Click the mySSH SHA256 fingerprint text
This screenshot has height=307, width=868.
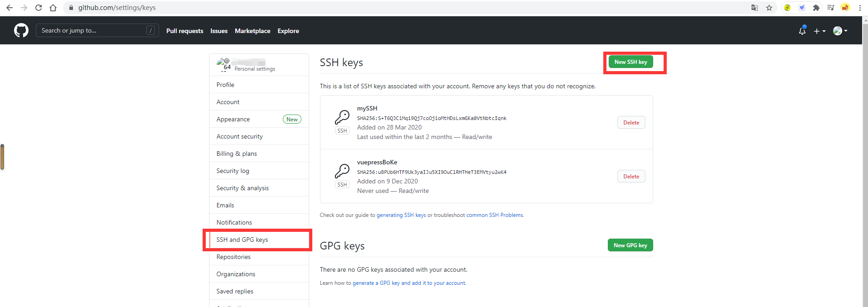[432, 118]
